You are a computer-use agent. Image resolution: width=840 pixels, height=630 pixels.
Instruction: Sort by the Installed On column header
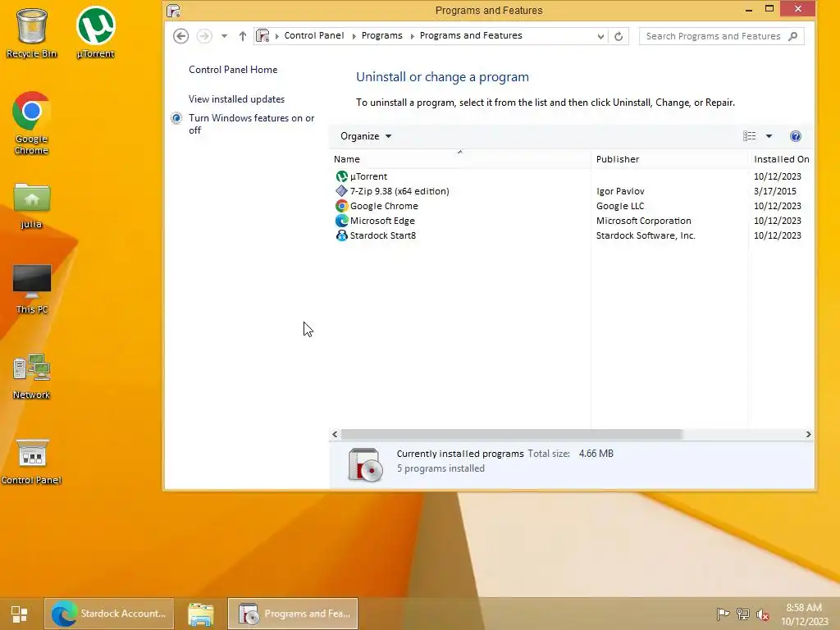[x=781, y=159]
